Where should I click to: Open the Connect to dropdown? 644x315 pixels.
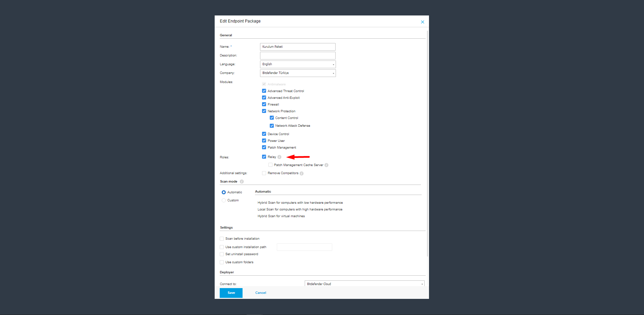point(364,284)
